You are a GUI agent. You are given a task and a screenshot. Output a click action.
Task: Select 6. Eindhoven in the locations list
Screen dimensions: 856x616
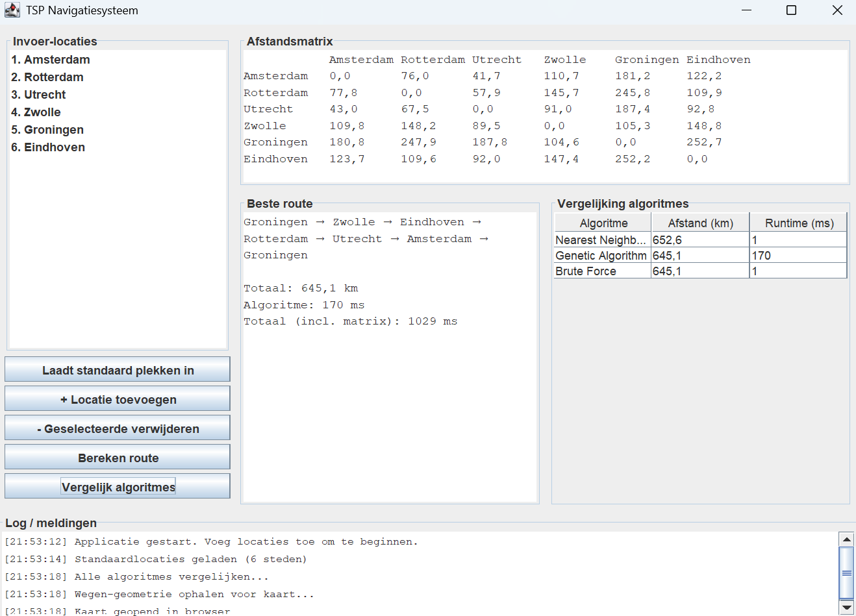(x=118, y=147)
